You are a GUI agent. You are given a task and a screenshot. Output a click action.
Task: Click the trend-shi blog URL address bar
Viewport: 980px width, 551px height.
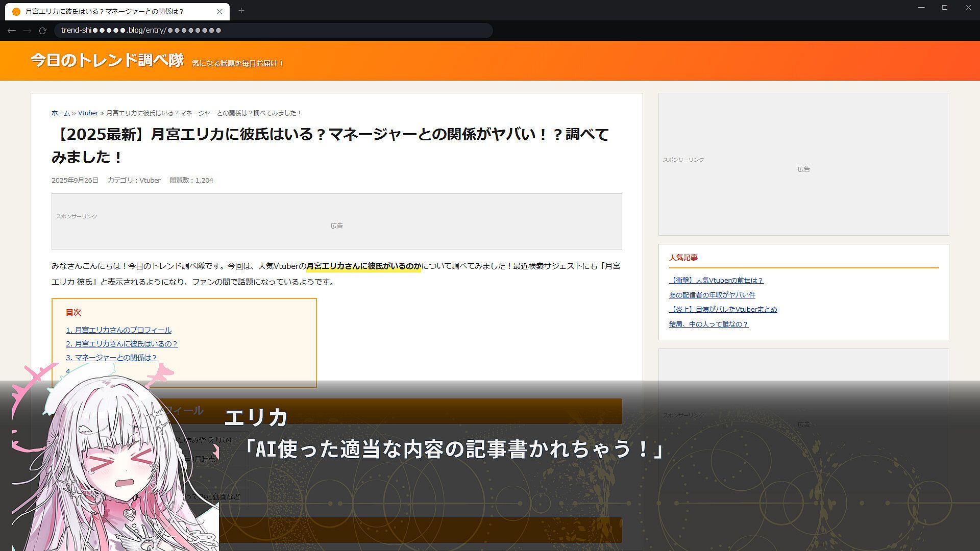[x=274, y=31]
